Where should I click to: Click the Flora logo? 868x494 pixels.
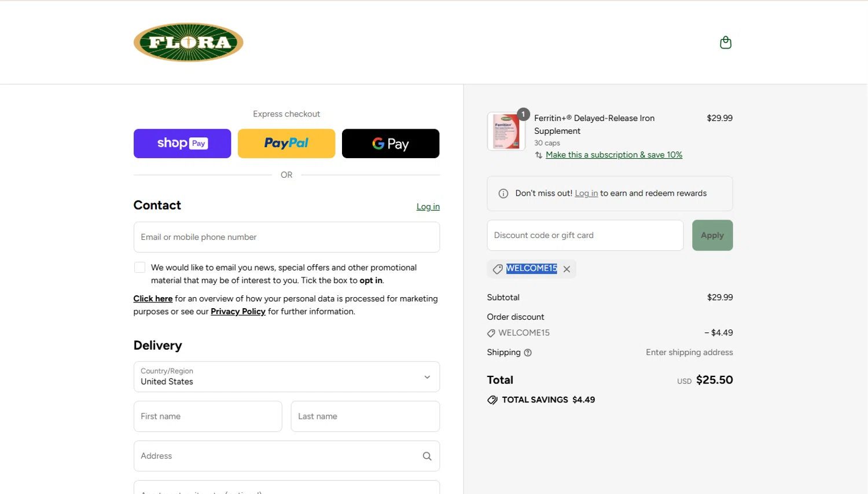[188, 42]
